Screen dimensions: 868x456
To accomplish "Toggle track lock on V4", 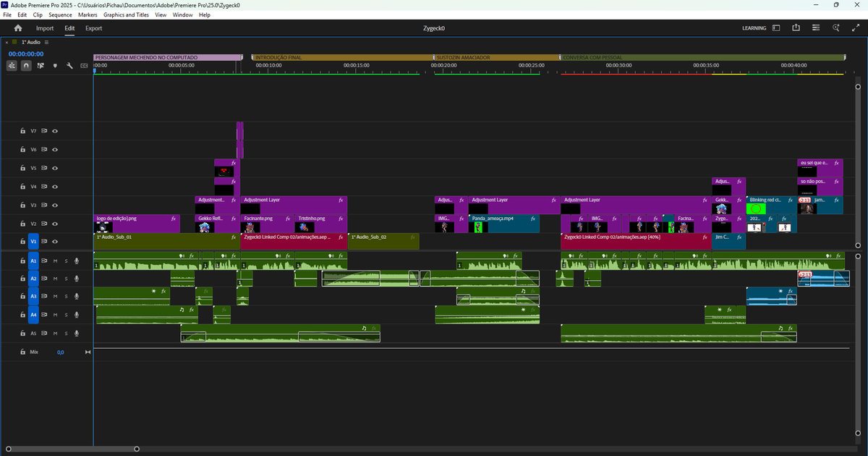I will (23, 186).
